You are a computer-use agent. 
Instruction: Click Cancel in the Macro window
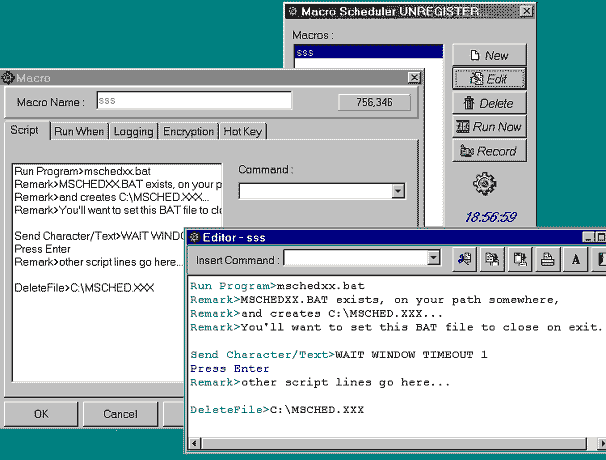tap(120, 414)
